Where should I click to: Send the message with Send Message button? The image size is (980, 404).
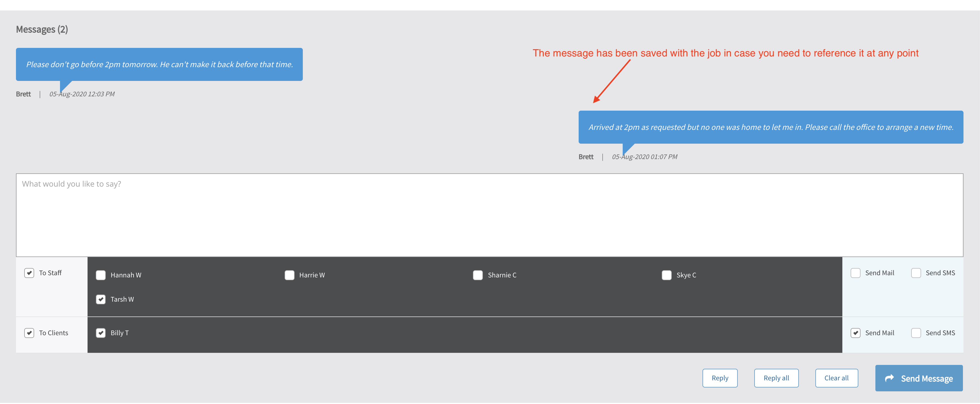pos(919,378)
